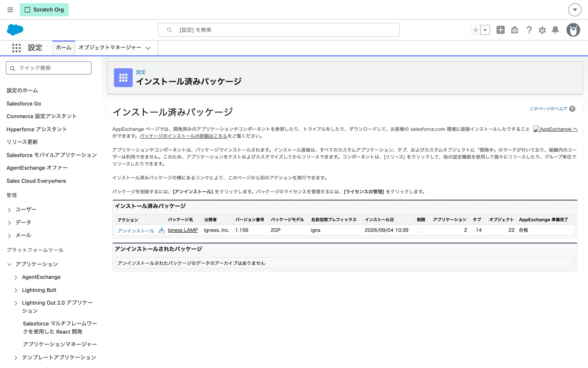Click the download icon beside Igness LAMP

pos(162,230)
